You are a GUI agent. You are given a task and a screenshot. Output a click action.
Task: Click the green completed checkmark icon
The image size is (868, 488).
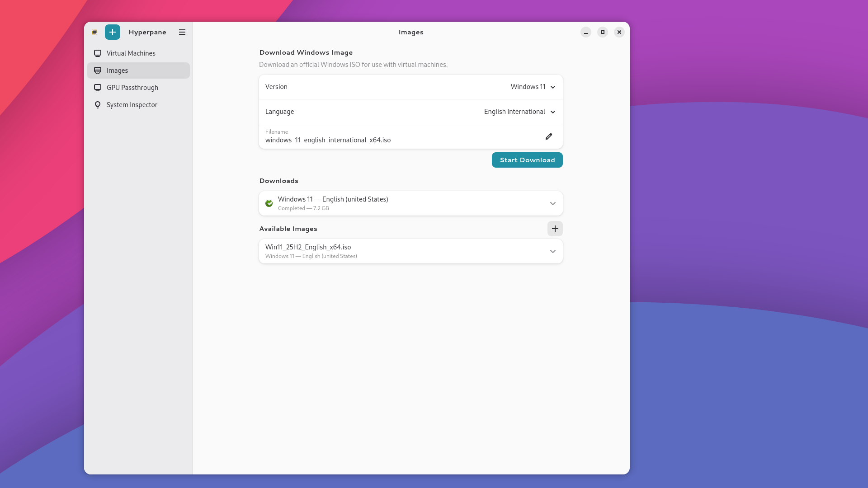pos(269,203)
